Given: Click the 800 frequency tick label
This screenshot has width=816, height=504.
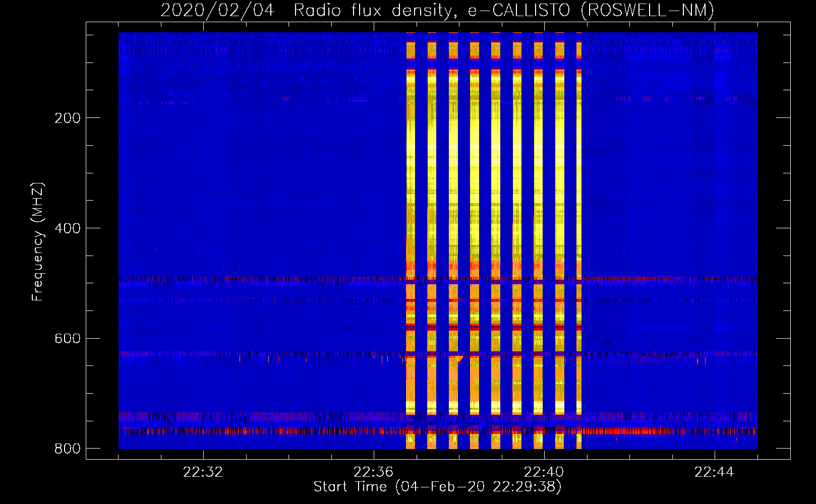Looking at the screenshot, I should pos(68,449).
